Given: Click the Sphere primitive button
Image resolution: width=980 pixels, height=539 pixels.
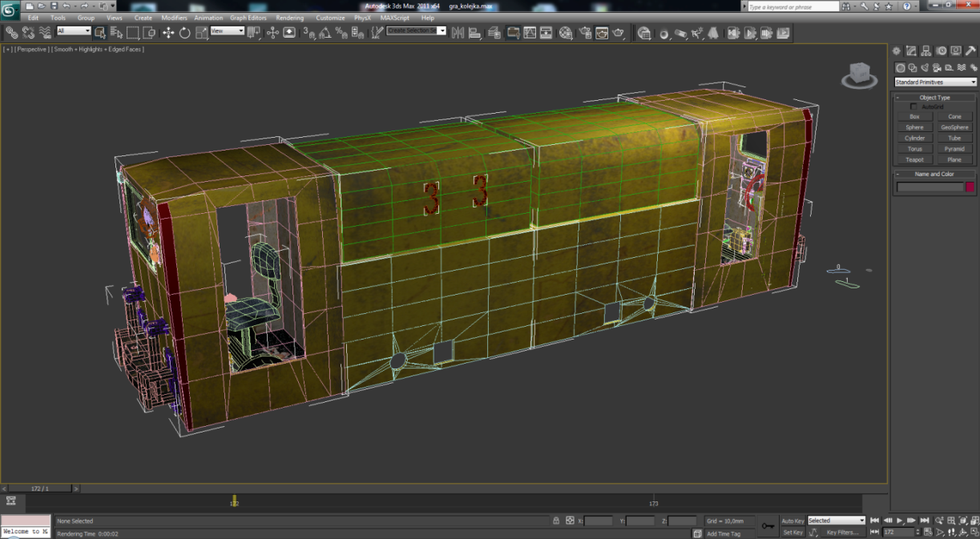Looking at the screenshot, I should pos(914,127).
